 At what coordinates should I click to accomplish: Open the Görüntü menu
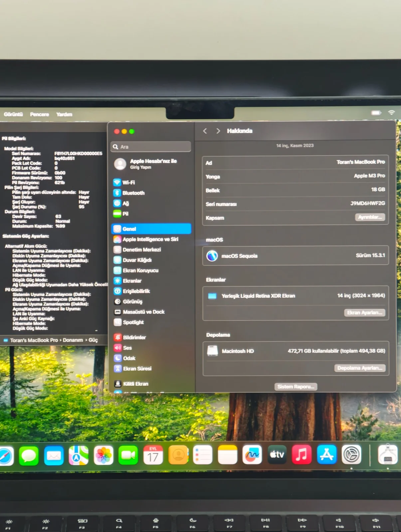point(13,114)
